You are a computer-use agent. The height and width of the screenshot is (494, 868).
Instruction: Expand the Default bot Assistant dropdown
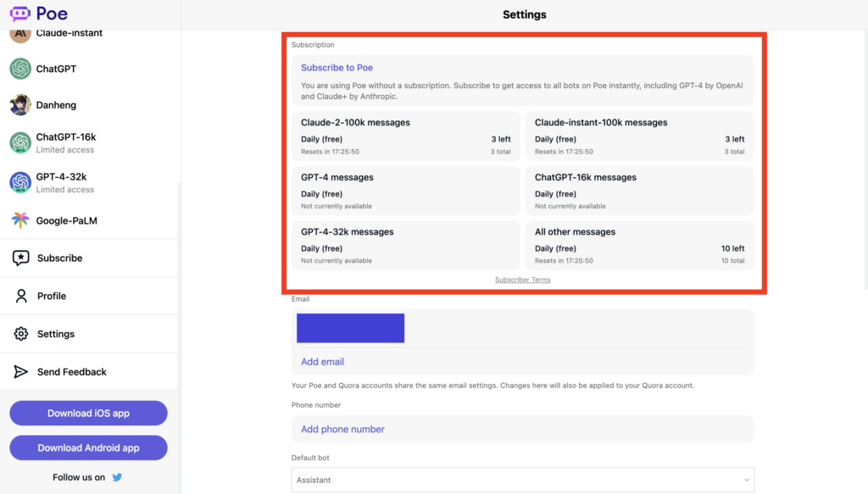(522, 480)
